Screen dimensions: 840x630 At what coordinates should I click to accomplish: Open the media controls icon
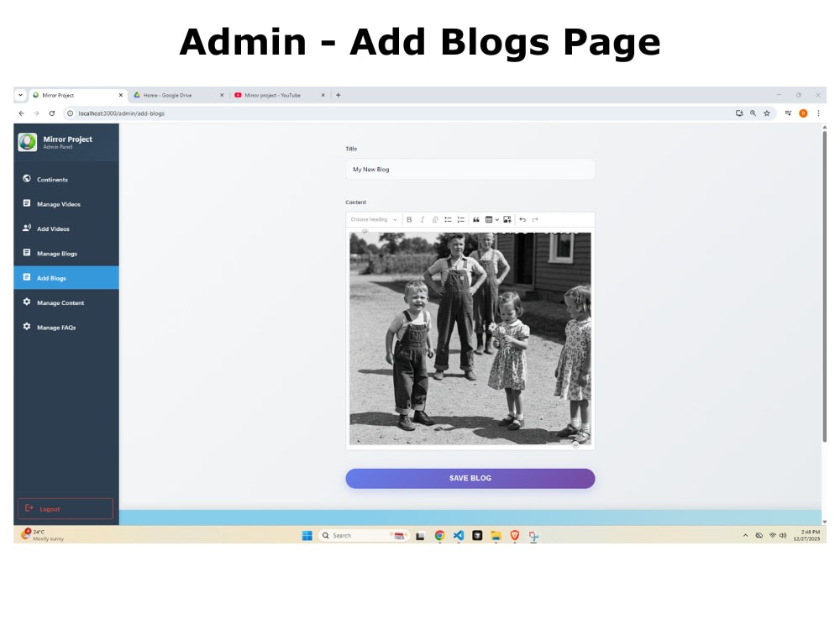coord(788,113)
